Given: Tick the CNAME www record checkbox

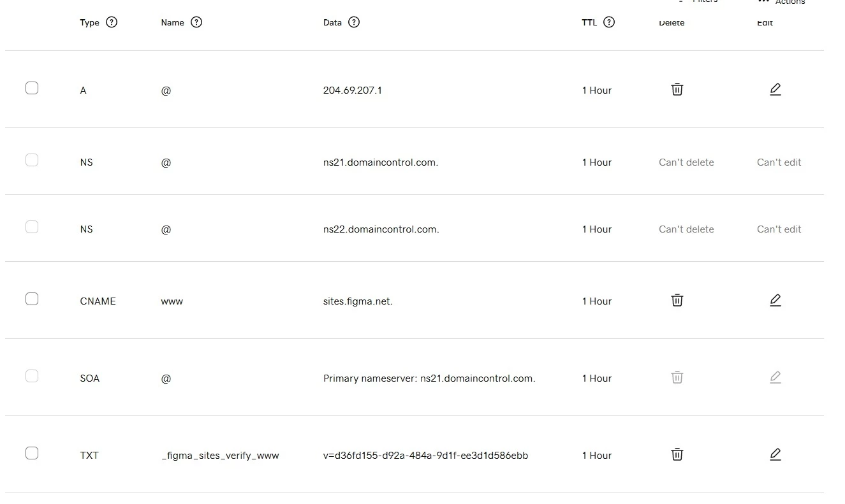Looking at the screenshot, I should (32, 299).
